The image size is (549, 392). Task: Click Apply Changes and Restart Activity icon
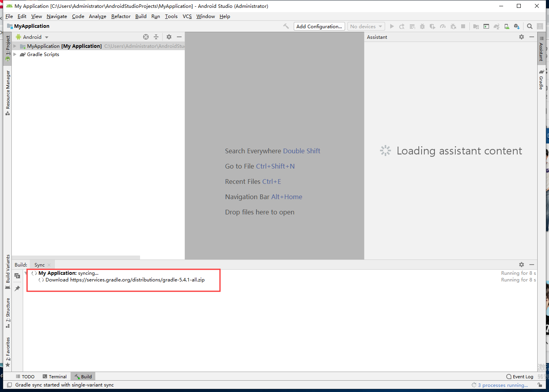tap(402, 26)
